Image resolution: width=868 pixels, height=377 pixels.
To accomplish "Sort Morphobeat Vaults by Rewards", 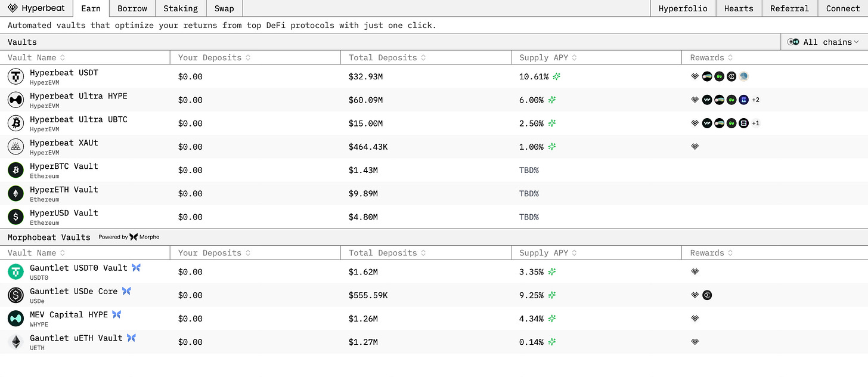I will point(712,253).
